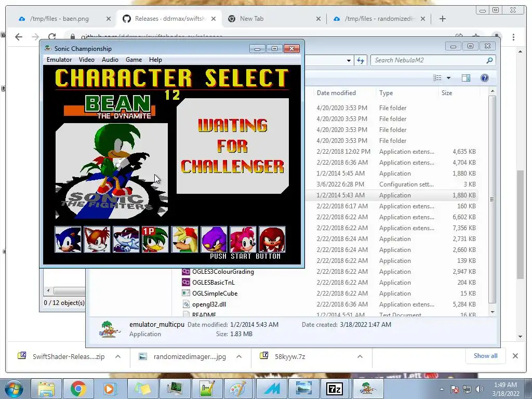Switch to the /tmp/files - baen.png tab

tap(59, 19)
